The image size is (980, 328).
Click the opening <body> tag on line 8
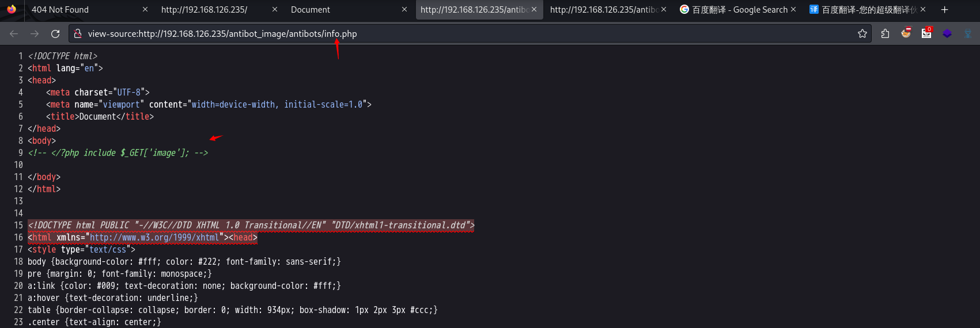click(42, 141)
